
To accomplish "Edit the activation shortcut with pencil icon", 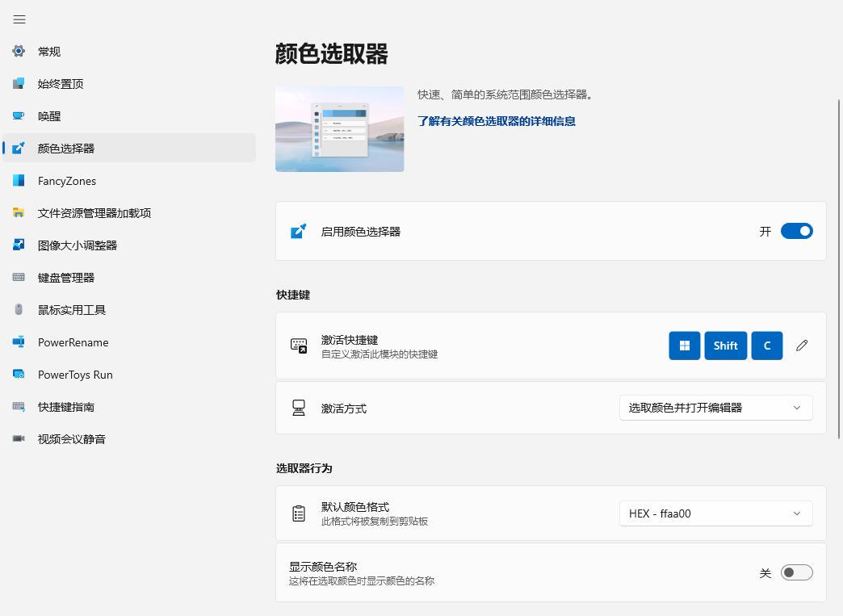I will [802, 346].
